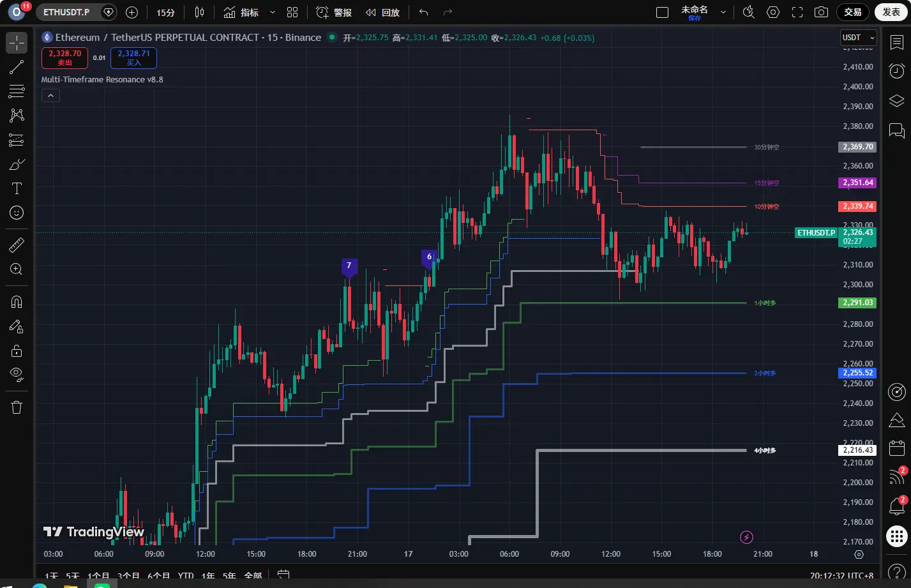Hide all drawings with the eye icon

tap(17, 374)
